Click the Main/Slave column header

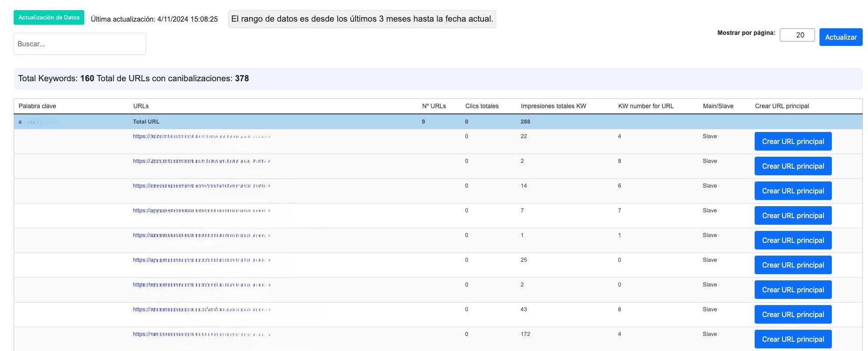tap(718, 106)
